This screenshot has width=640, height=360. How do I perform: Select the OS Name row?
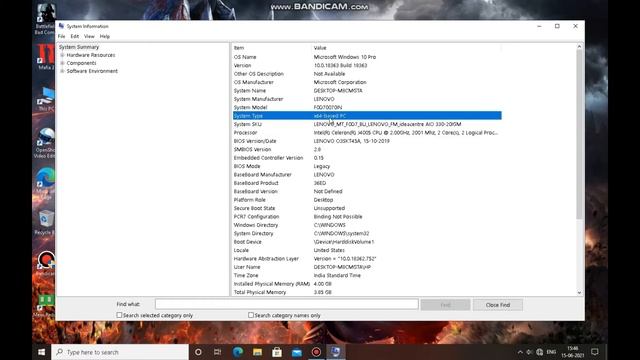pos(367,57)
